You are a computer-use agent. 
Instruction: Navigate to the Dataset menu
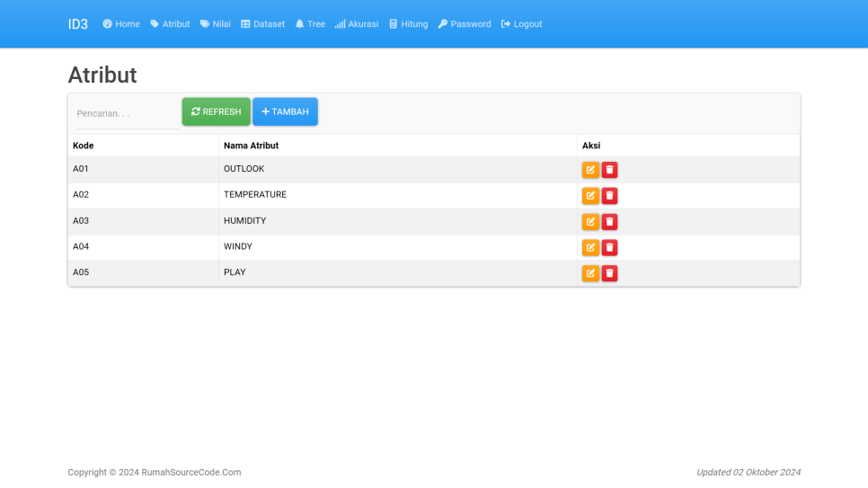click(262, 24)
